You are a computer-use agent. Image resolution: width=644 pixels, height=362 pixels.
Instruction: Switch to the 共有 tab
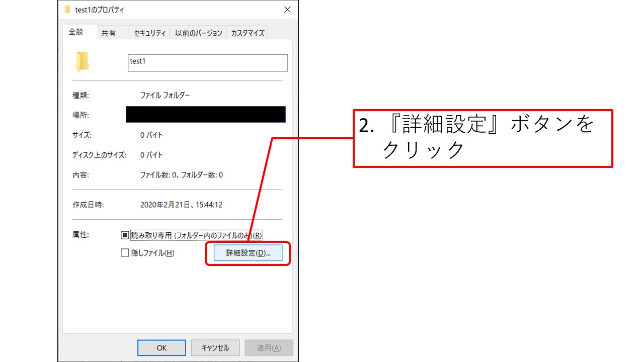tap(108, 33)
